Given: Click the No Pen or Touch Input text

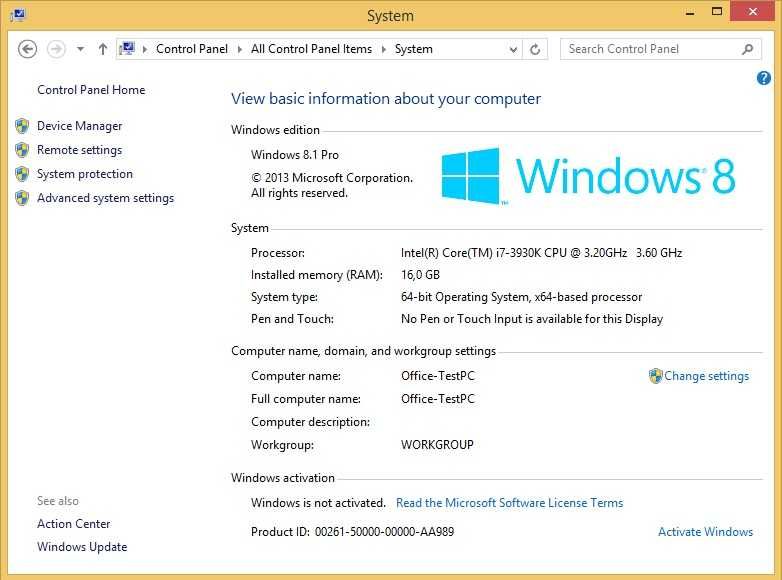Looking at the screenshot, I should (532, 319).
